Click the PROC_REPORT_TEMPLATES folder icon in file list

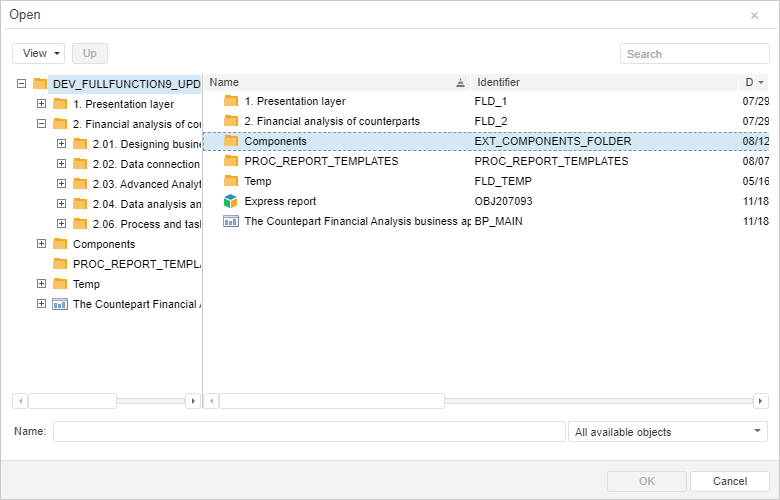(x=231, y=161)
